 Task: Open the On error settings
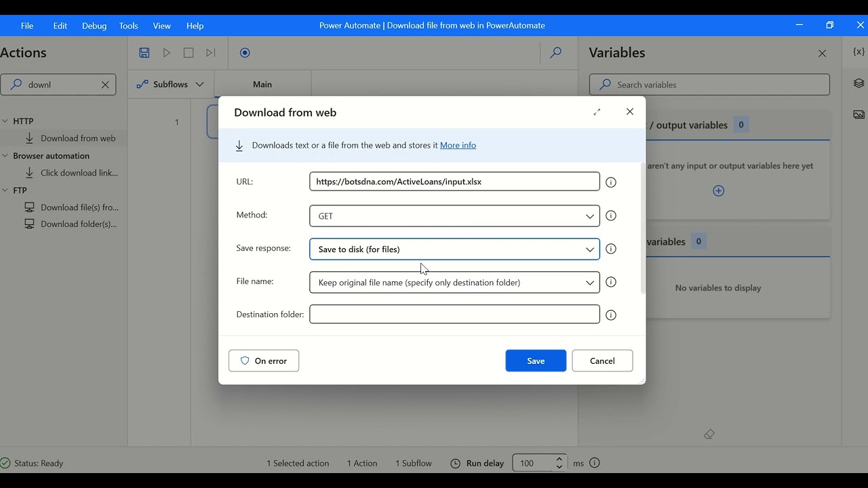click(x=264, y=361)
